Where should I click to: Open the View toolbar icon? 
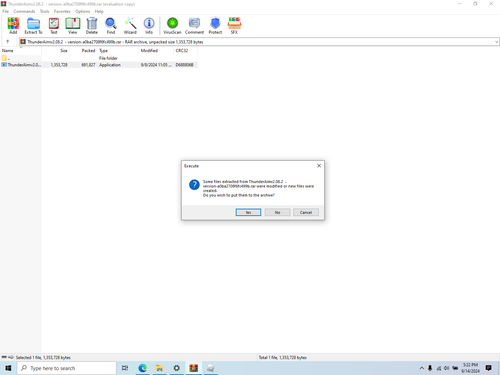coord(72,26)
